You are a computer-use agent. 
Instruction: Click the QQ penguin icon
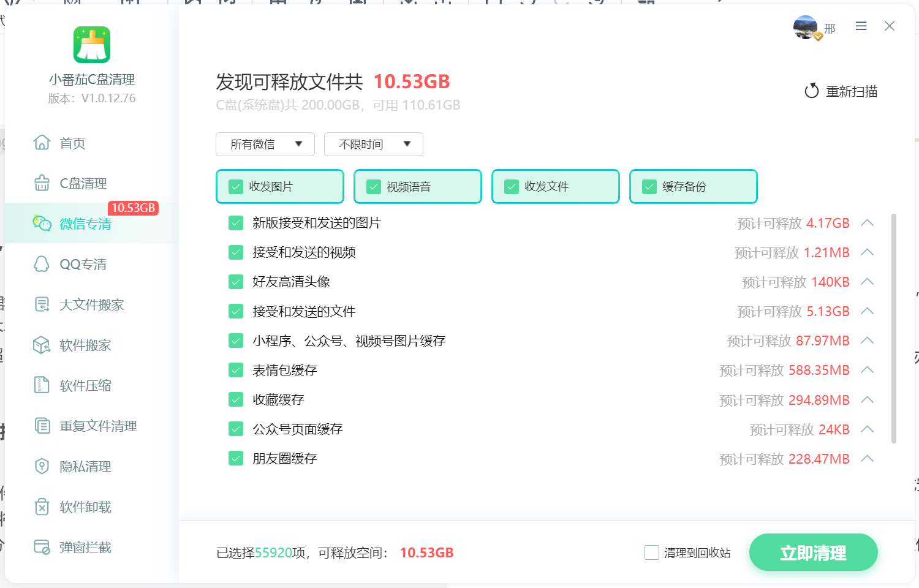(x=42, y=263)
